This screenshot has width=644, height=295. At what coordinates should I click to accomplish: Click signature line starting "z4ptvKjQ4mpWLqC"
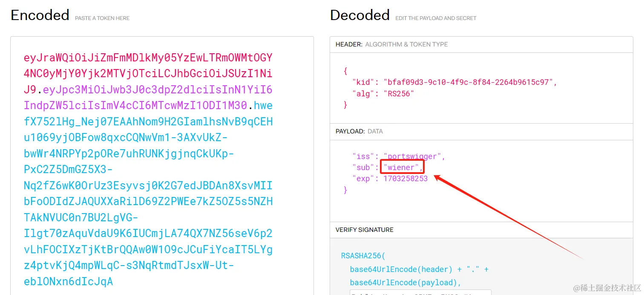(x=129, y=266)
